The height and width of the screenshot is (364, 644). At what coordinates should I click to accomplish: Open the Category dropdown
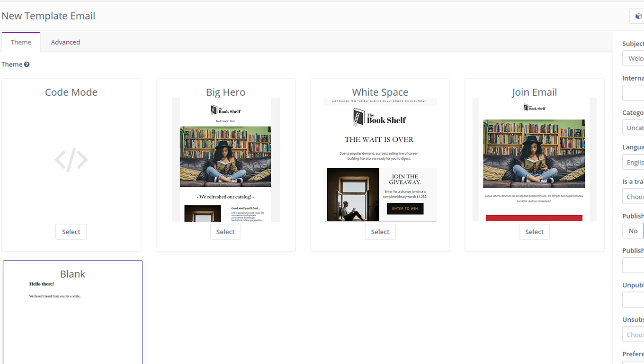click(x=633, y=127)
